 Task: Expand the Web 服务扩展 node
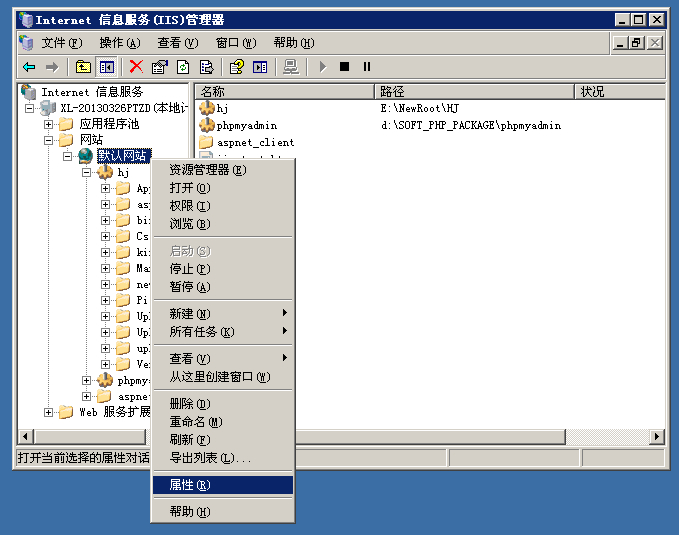(48, 412)
